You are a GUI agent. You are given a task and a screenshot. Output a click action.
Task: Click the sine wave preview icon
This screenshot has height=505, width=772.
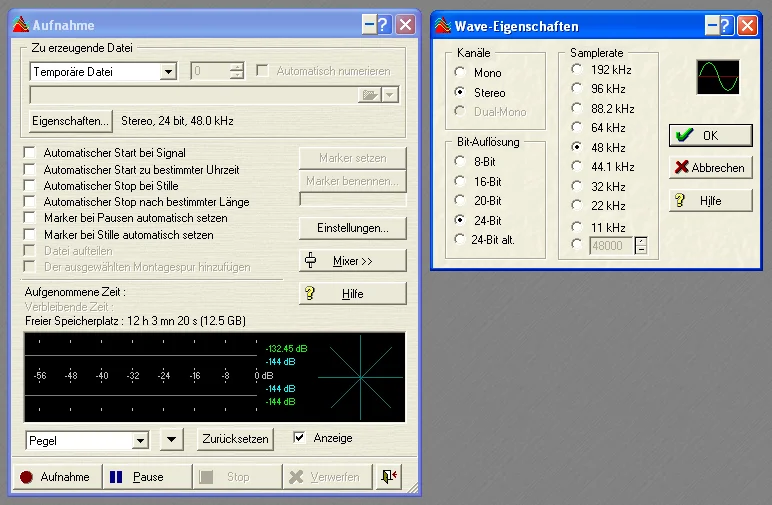click(x=717, y=77)
